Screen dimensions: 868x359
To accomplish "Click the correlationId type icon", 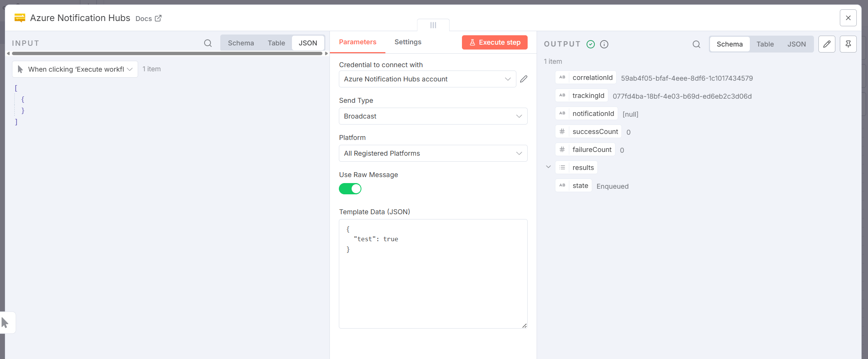I will tap(562, 77).
